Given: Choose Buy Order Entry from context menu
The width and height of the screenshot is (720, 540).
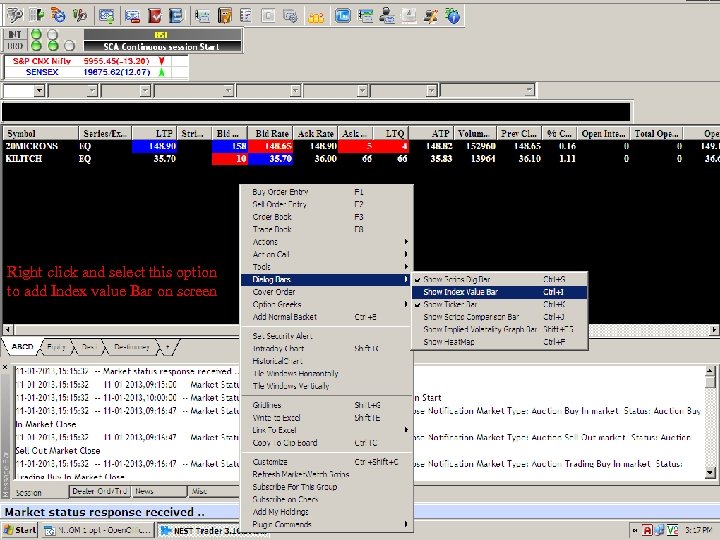Looking at the screenshot, I should (x=325, y=191).
